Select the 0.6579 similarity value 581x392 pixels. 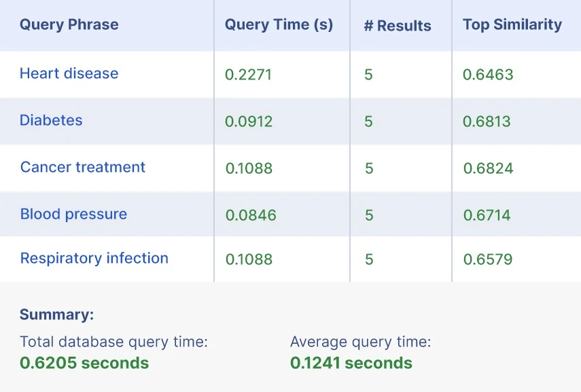pos(487,260)
